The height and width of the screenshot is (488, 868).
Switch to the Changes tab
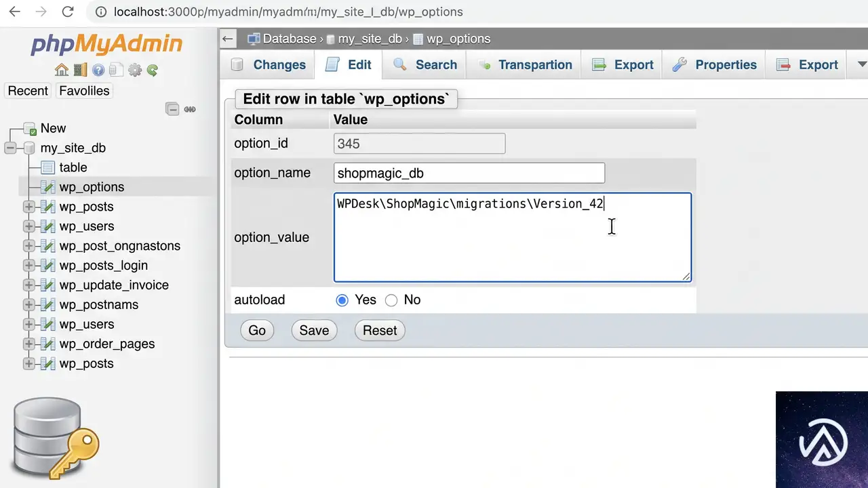click(x=269, y=64)
